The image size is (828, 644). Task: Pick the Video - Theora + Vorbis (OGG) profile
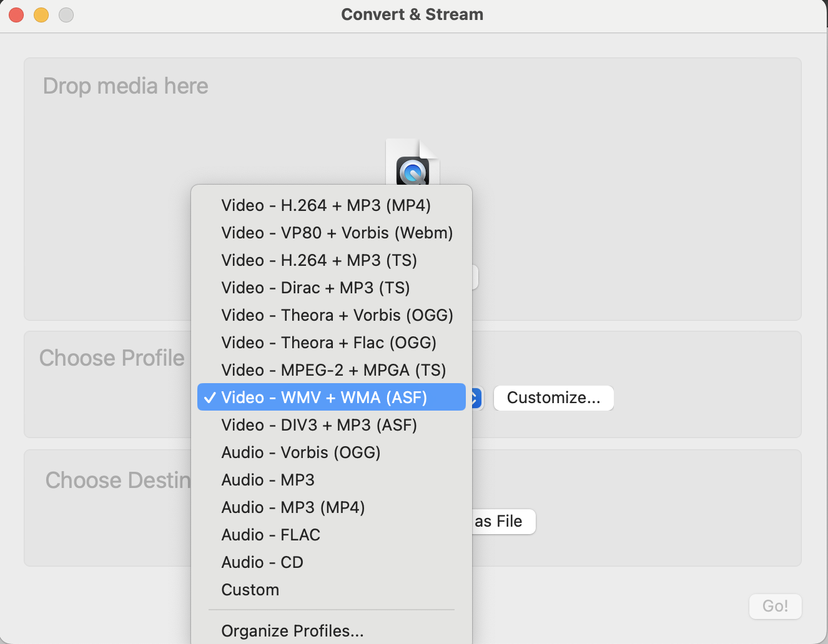[337, 315]
